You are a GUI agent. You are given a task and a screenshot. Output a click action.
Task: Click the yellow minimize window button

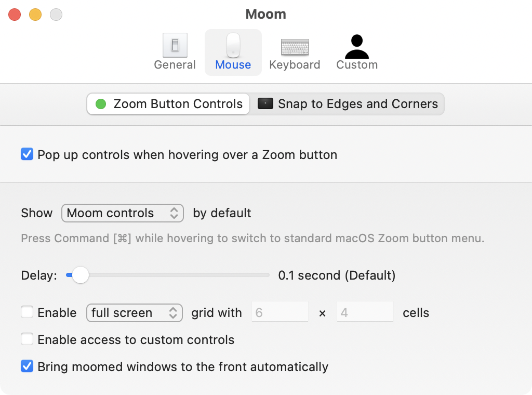(x=35, y=15)
